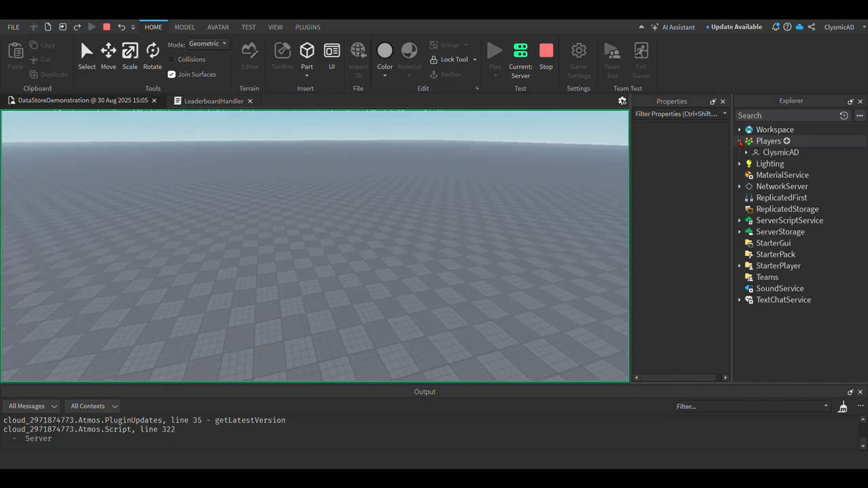Click Exit Game
Screen dimensions: 868x488
(641, 60)
